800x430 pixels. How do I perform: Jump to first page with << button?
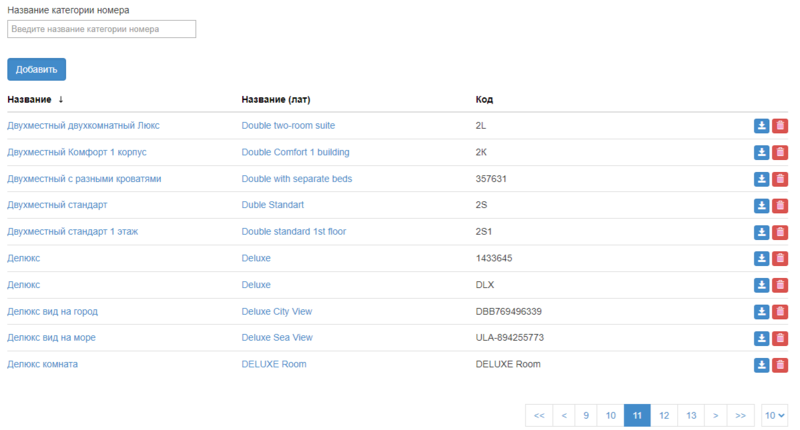[x=539, y=415]
